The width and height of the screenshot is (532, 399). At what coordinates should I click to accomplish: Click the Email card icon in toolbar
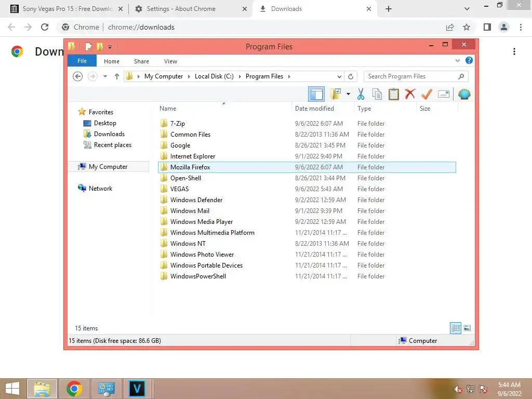point(444,94)
